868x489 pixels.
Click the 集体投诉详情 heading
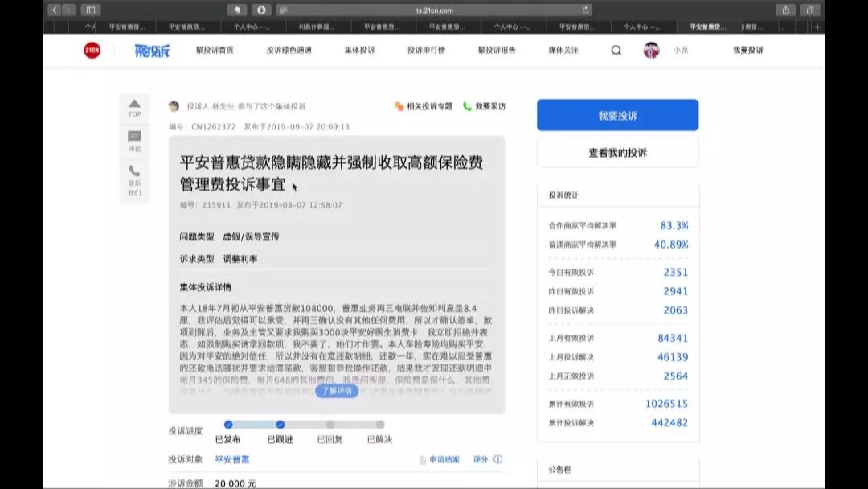(x=206, y=287)
